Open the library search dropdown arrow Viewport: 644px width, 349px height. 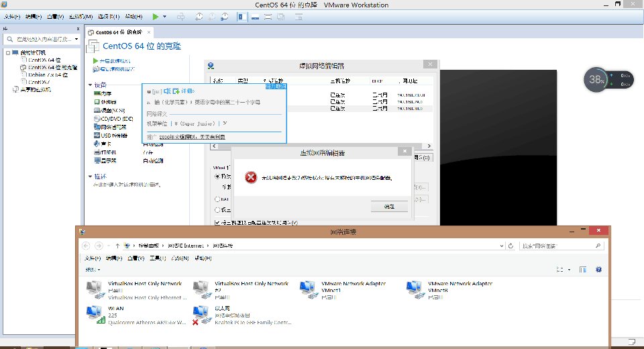(x=76, y=39)
